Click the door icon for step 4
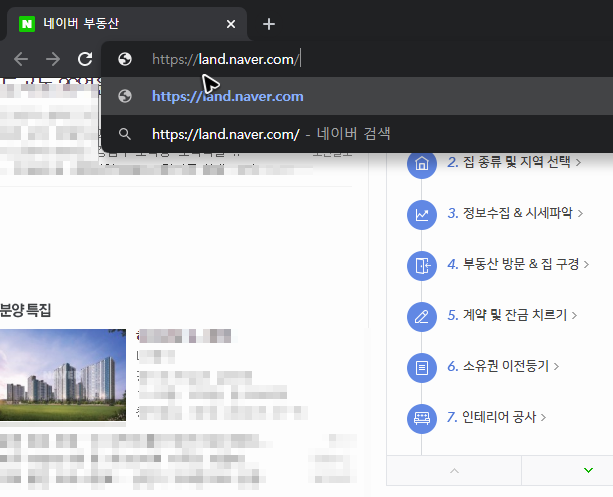The image size is (613, 497). point(422,266)
